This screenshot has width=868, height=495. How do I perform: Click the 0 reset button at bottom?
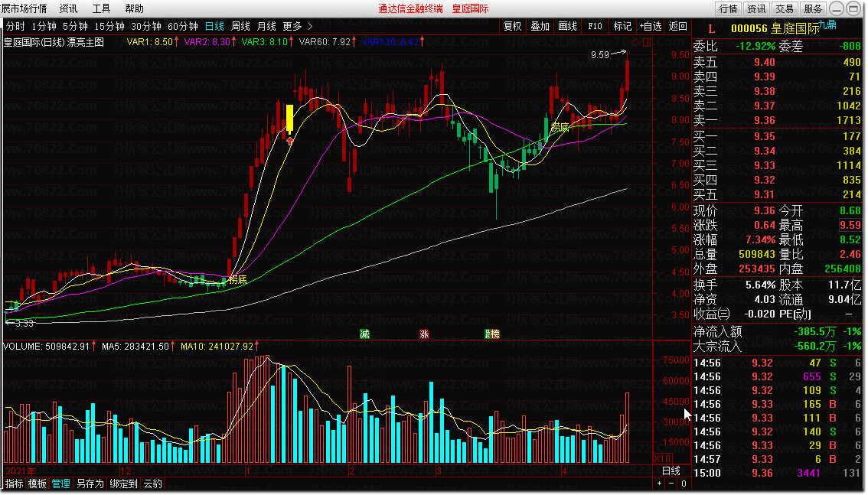pyautogui.click(x=683, y=484)
